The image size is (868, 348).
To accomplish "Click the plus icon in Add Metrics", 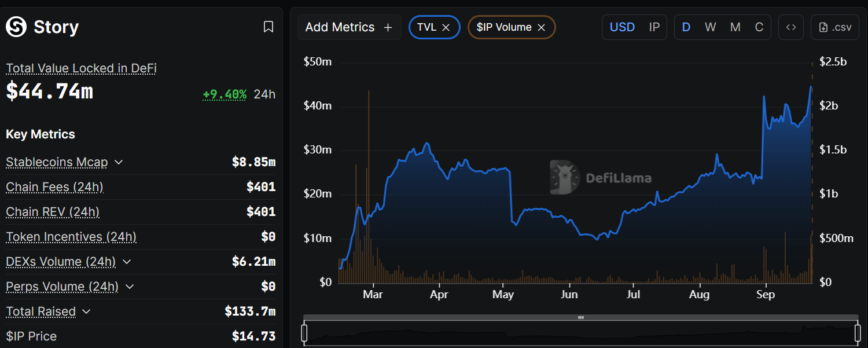I will pos(388,27).
